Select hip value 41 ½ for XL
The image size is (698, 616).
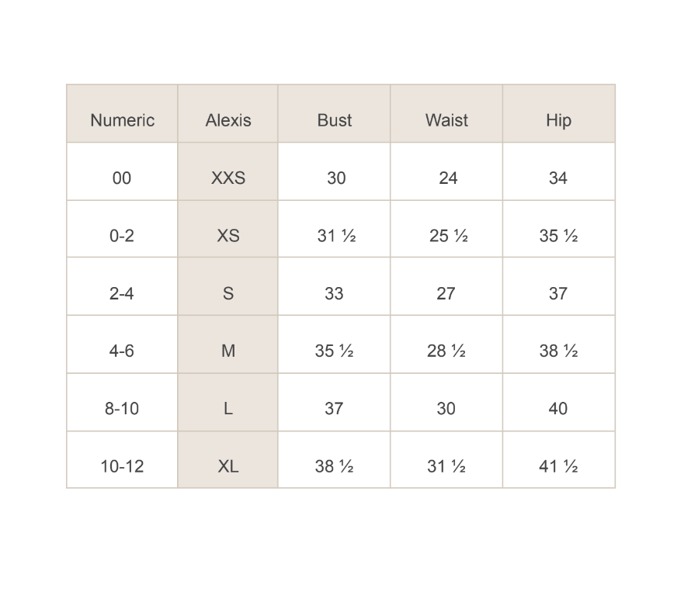click(x=558, y=466)
